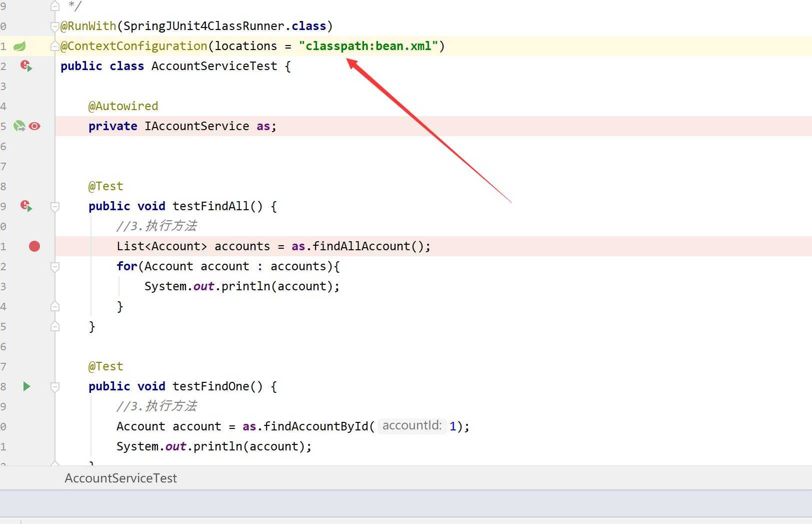Remove the red breakpoint on the findAllAccount line
The height and width of the screenshot is (524, 812).
pyautogui.click(x=34, y=246)
